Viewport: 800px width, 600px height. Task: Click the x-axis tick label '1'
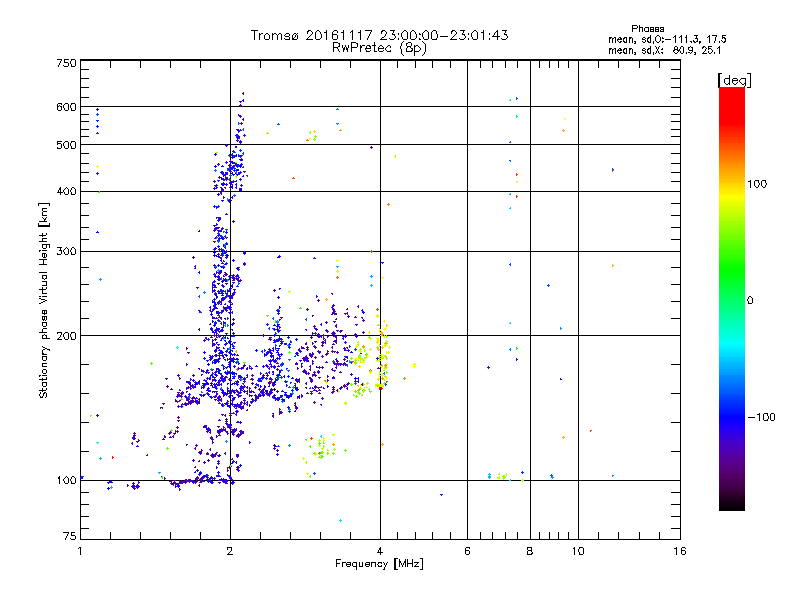pos(80,551)
